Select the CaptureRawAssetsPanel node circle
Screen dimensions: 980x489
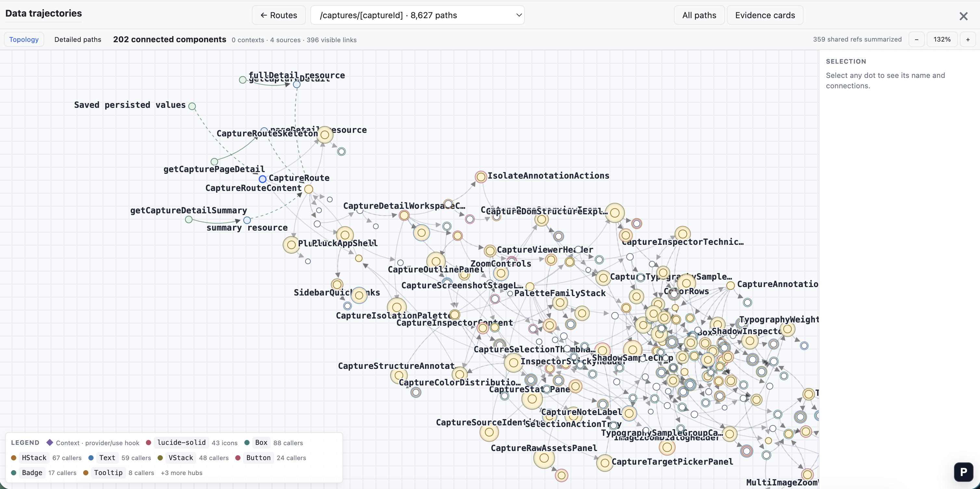pyautogui.click(x=544, y=458)
